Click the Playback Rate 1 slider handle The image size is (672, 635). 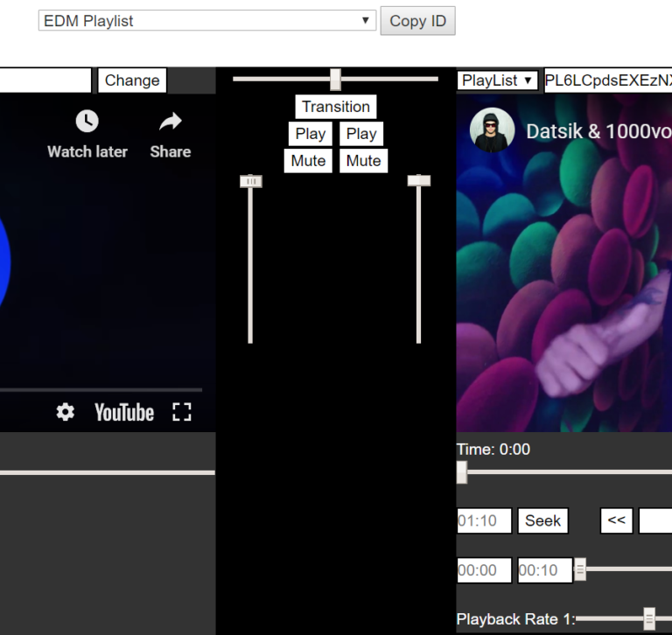(649, 618)
